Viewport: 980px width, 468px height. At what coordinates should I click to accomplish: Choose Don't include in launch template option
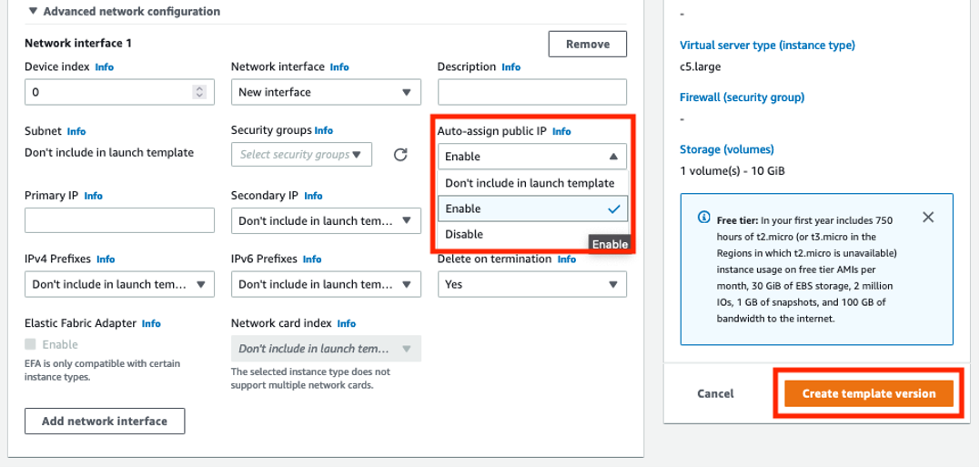[x=531, y=183]
